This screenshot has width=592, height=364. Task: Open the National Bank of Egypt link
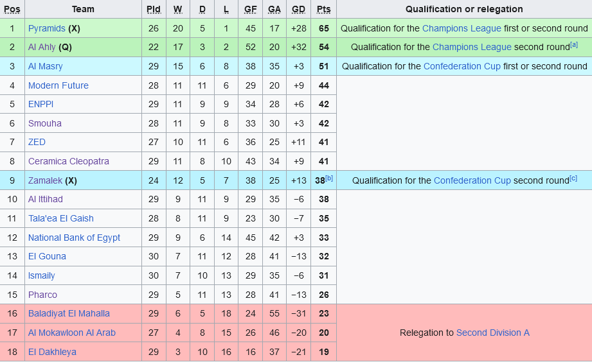pos(74,238)
